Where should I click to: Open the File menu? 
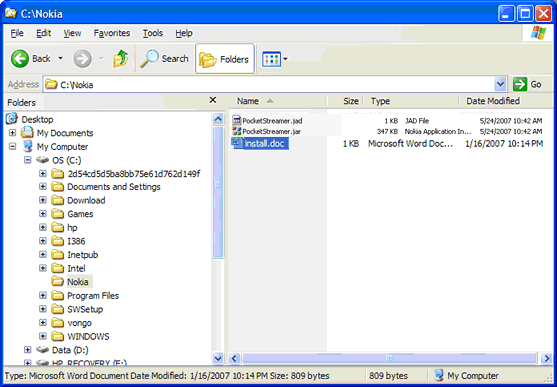(x=17, y=33)
